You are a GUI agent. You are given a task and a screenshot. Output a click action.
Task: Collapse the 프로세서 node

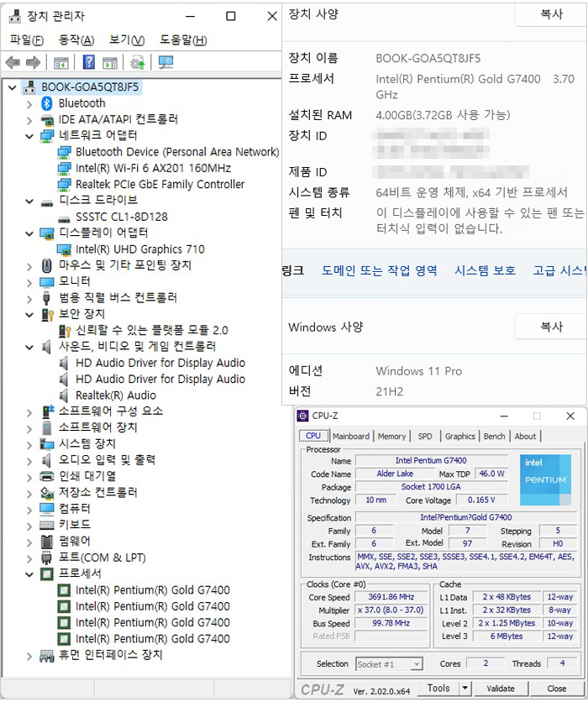point(29,574)
